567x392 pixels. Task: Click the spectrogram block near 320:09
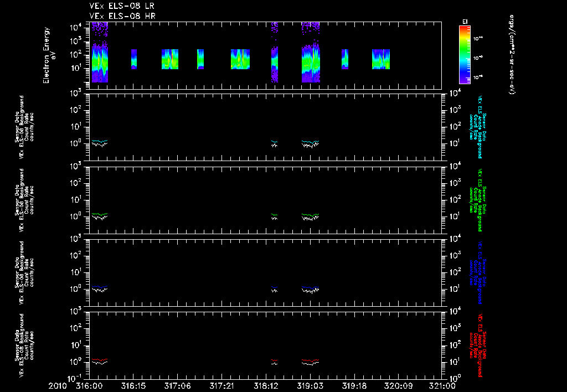pyautogui.click(x=381, y=59)
